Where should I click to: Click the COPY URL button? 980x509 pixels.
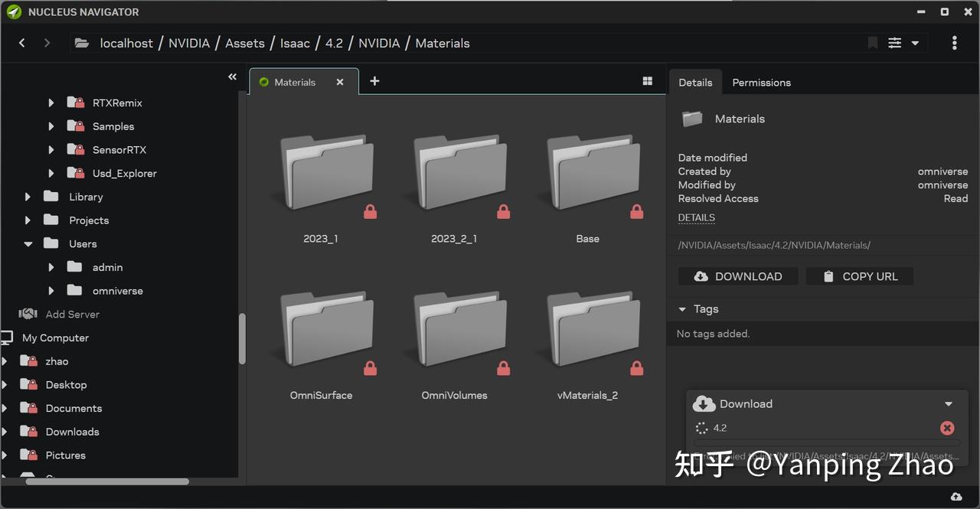859,276
